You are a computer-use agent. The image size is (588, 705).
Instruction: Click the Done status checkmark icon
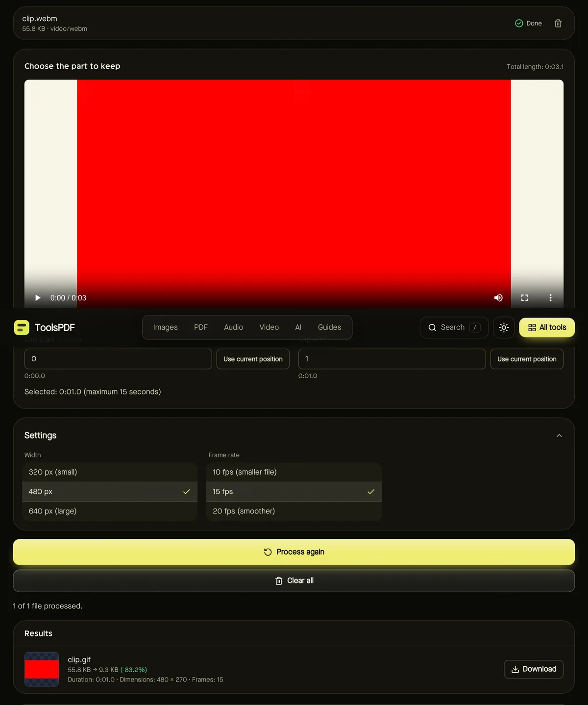[519, 24]
